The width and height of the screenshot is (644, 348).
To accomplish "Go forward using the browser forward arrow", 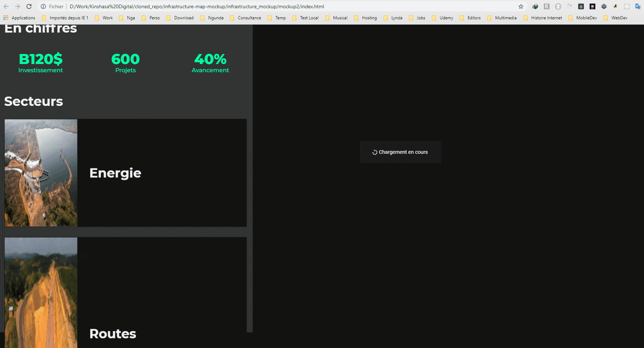I will 18,6.
